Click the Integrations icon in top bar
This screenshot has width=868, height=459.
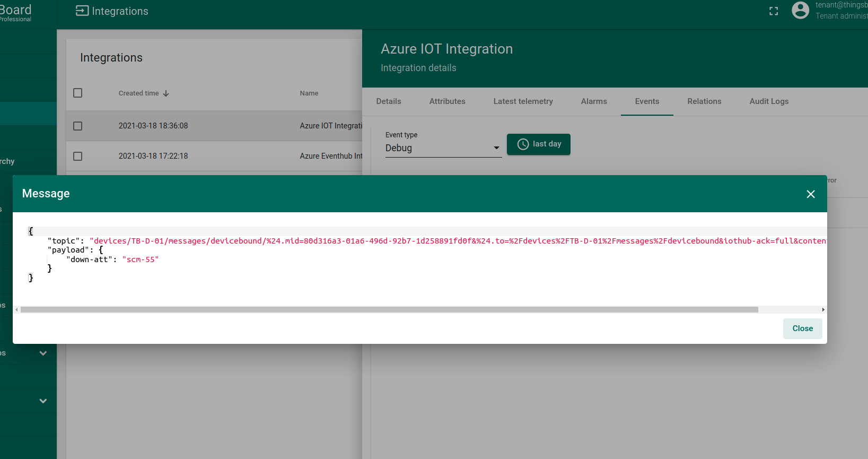[x=82, y=11]
